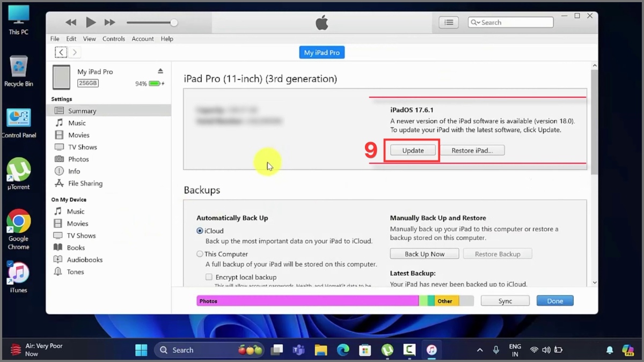Screen dimensions: 644x362
Task: Open This PC desktop icon
Action: click(x=18, y=20)
